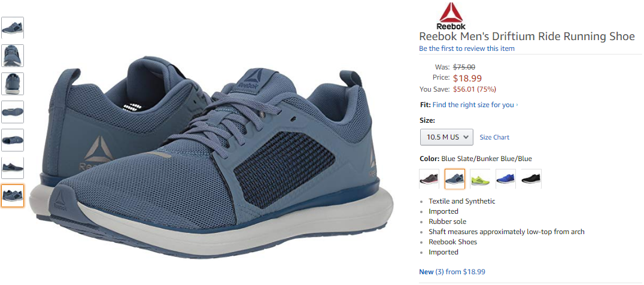This screenshot has width=644, height=285.
Task: Click the main blue shoe product image
Action: [x=217, y=158]
